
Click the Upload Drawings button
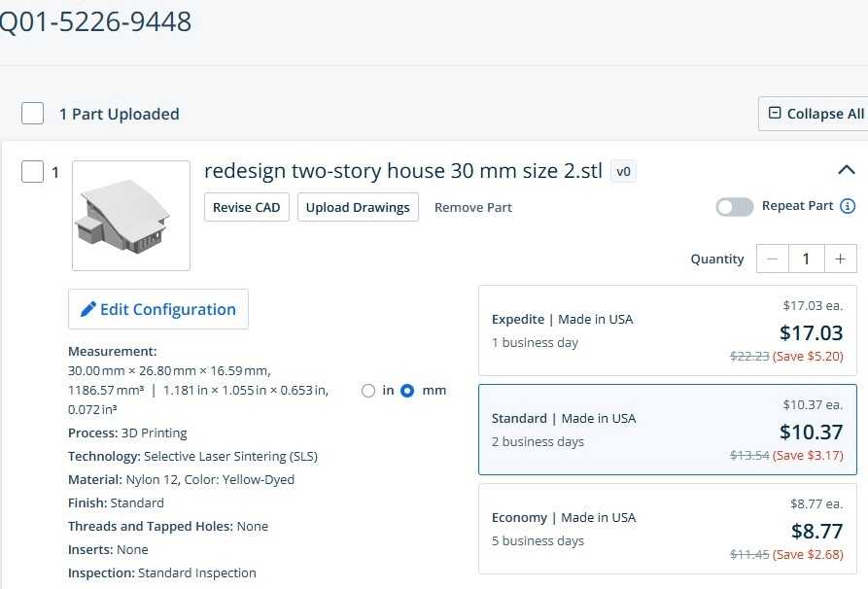pos(358,207)
